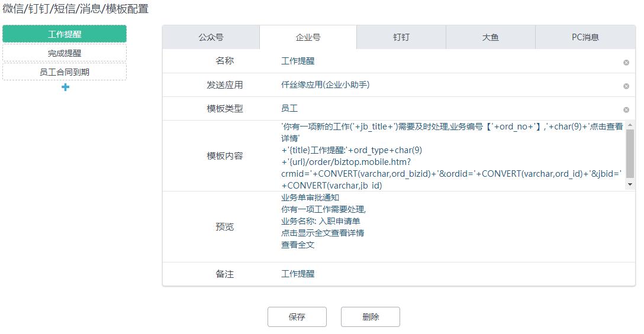Viewport: 644px width, 334px height.
Task: Click inside the 模板内容 text area
Action: click(x=450, y=155)
